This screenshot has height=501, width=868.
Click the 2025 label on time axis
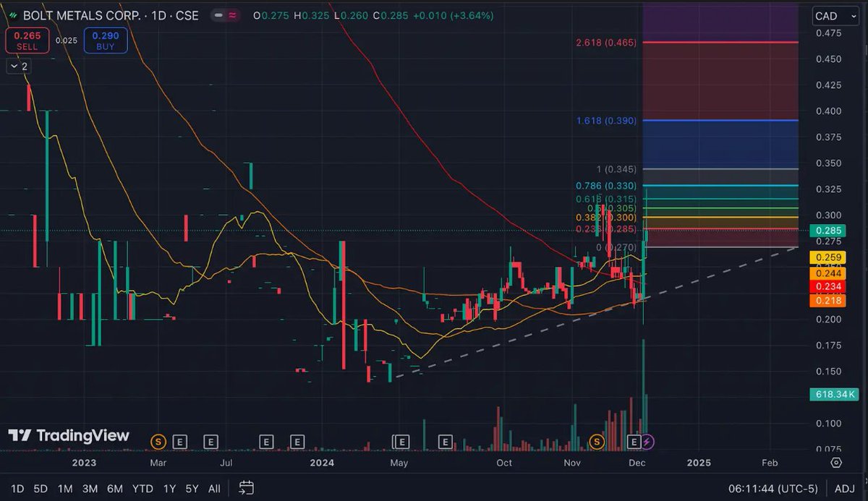point(698,463)
